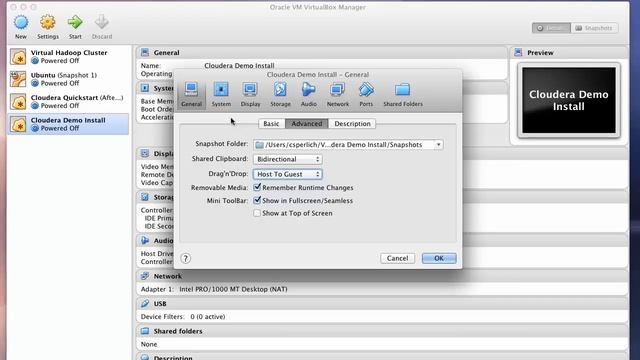Click the help question mark button
The width and height of the screenshot is (640, 360).
tap(186, 258)
